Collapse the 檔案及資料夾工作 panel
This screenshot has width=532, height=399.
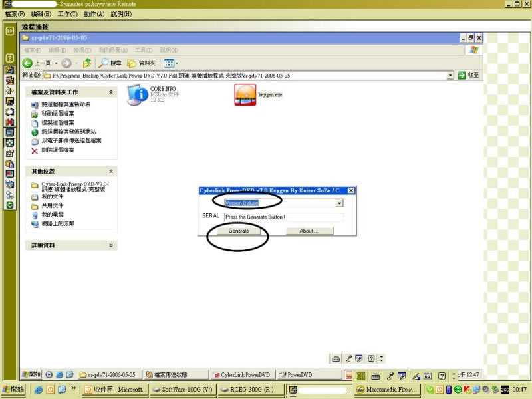111,92
